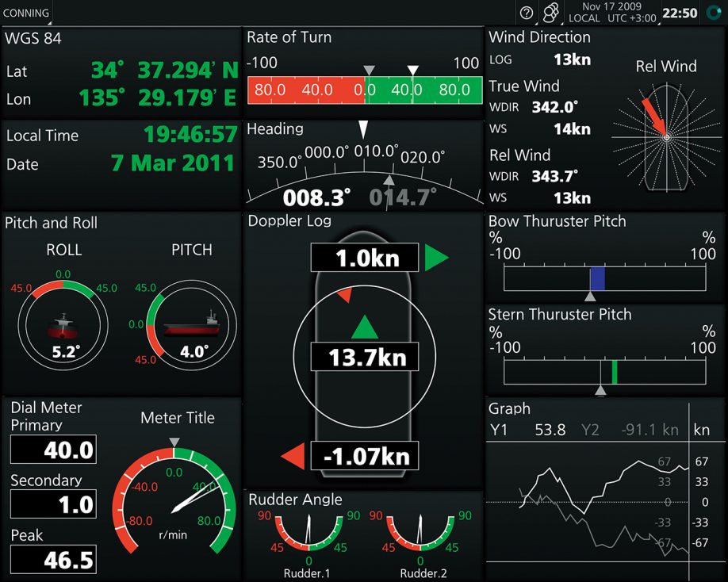Screen dimensions: 728x582
Task: Open the CONNING mode menu
Action: click(26, 13)
